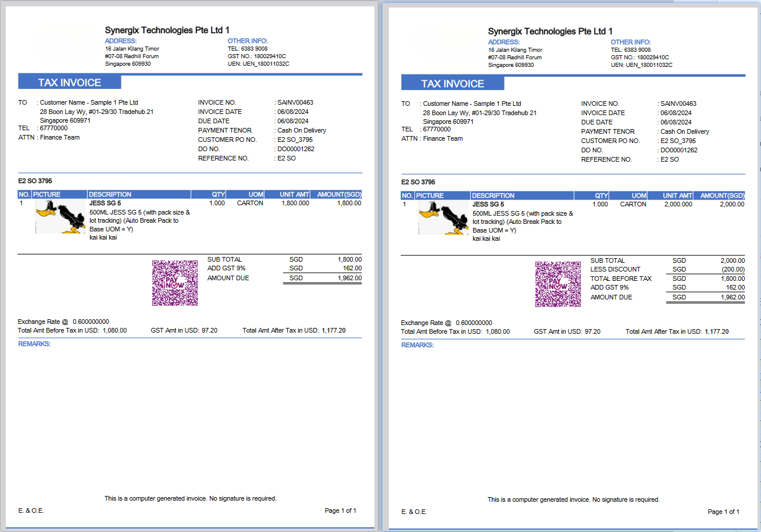The height and width of the screenshot is (532, 761).
Task: Click the PayNow QR code on right invoice
Action: pyautogui.click(x=558, y=285)
